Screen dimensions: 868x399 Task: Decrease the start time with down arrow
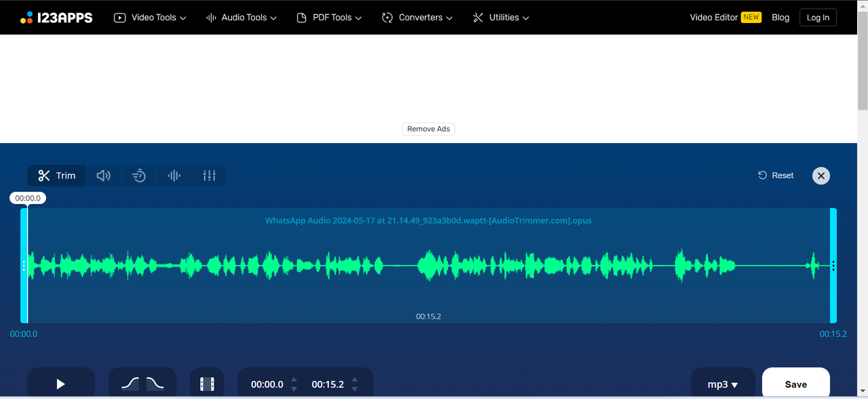(x=294, y=390)
